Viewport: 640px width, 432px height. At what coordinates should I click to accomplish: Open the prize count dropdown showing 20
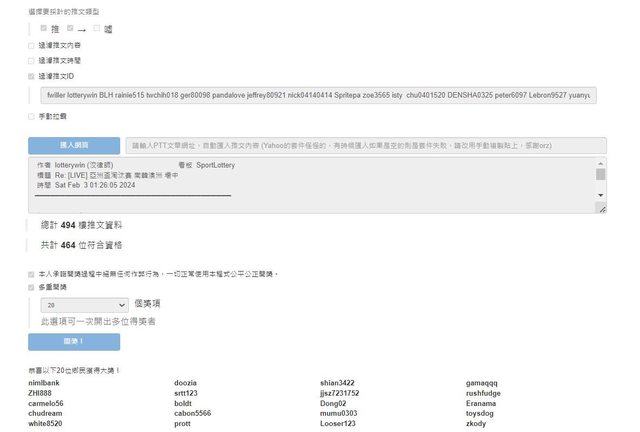pos(85,304)
